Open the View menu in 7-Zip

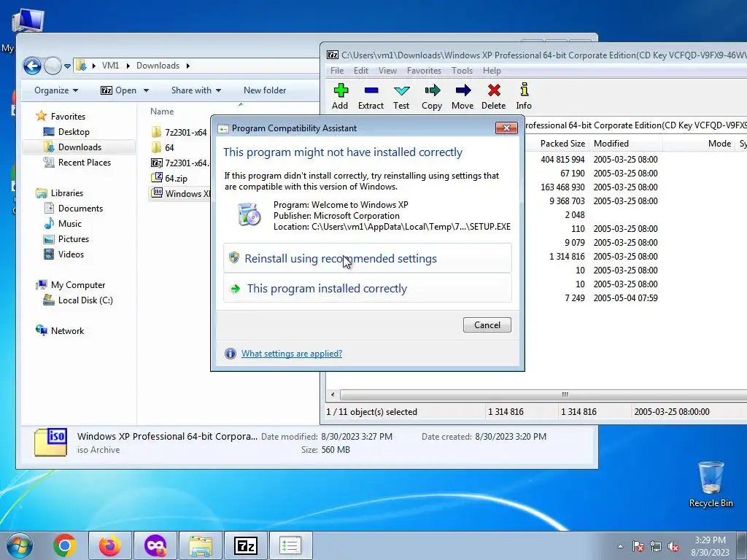[387, 71]
